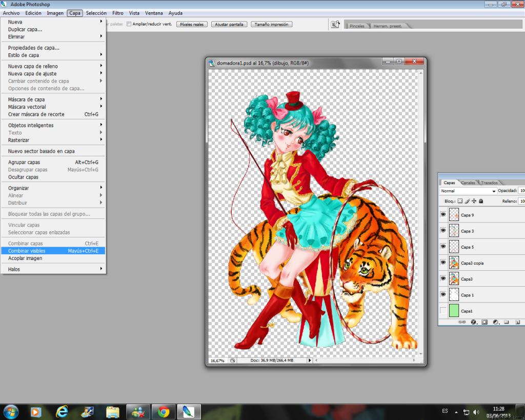Choose Combinar visibles from Capa menu

tap(53, 251)
